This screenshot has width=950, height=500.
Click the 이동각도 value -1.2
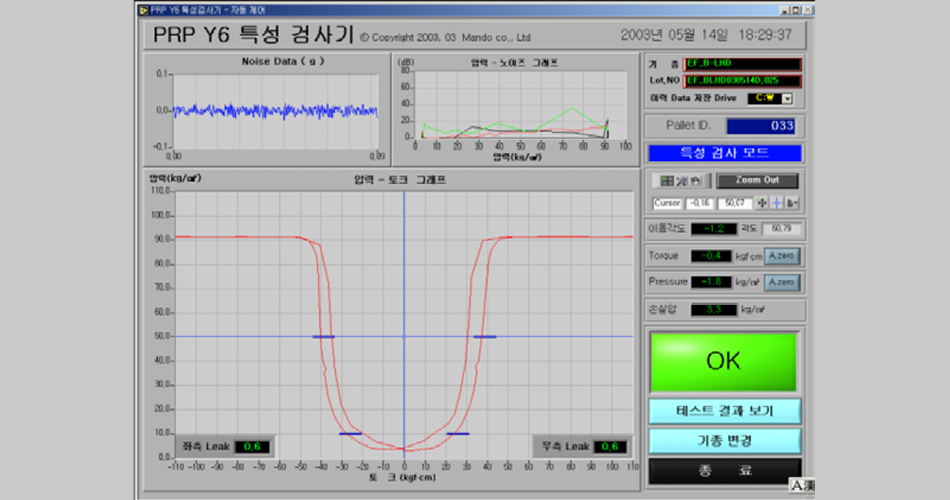tap(714, 229)
